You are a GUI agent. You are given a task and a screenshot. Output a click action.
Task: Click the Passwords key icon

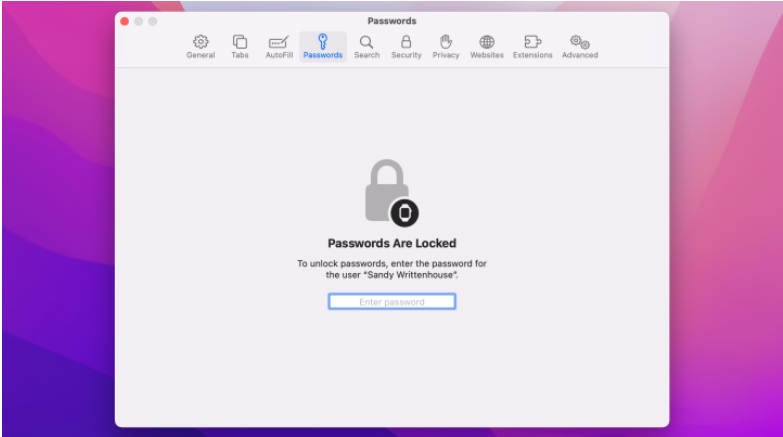point(323,41)
